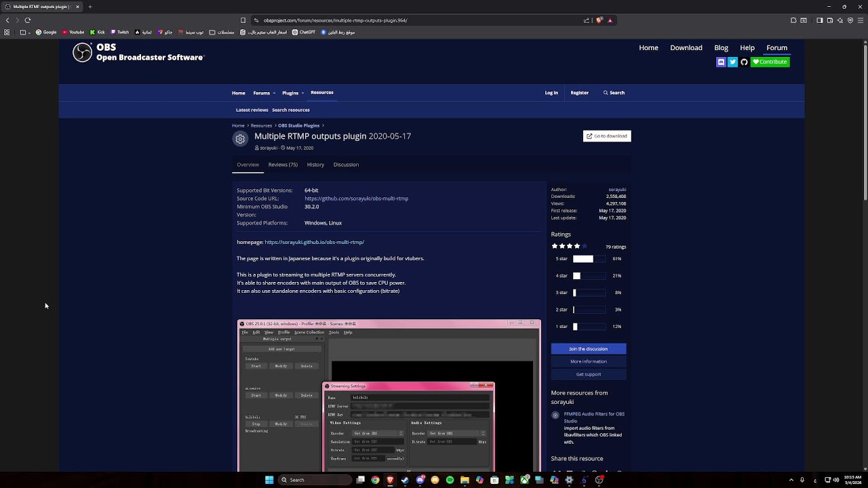This screenshot has width=868, height=488.
Task: Open the Windows Start menu
Action: [x=269, y=480]
